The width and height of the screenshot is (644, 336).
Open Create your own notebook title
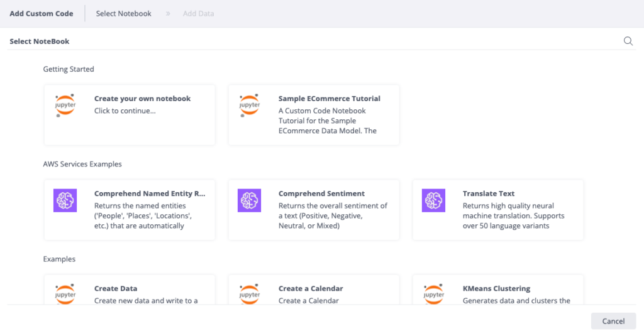pyautogui.click(x=143, y=99)
